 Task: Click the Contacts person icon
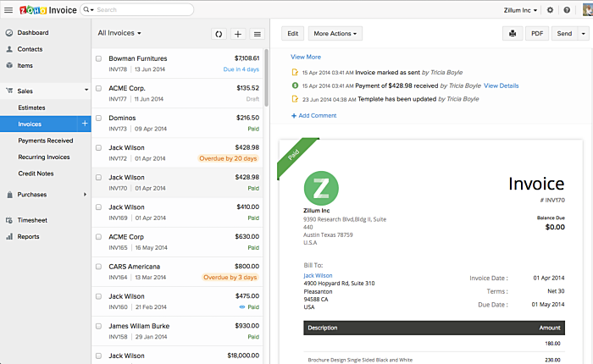click(9, 49)
